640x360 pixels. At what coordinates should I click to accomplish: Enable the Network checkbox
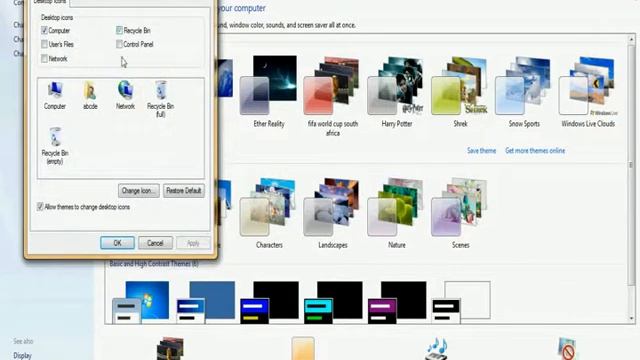coord(44,58)
